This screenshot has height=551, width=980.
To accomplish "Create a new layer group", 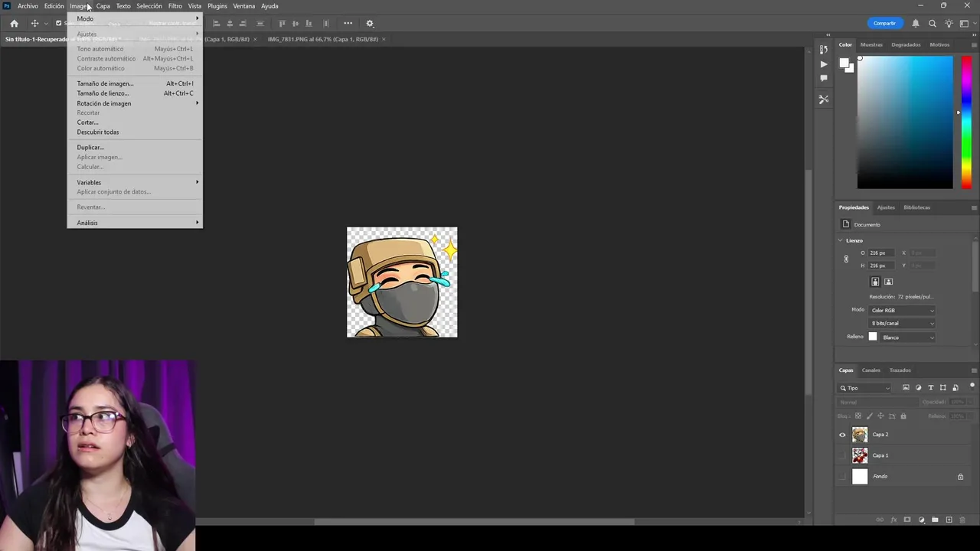I will coord(935,520).
